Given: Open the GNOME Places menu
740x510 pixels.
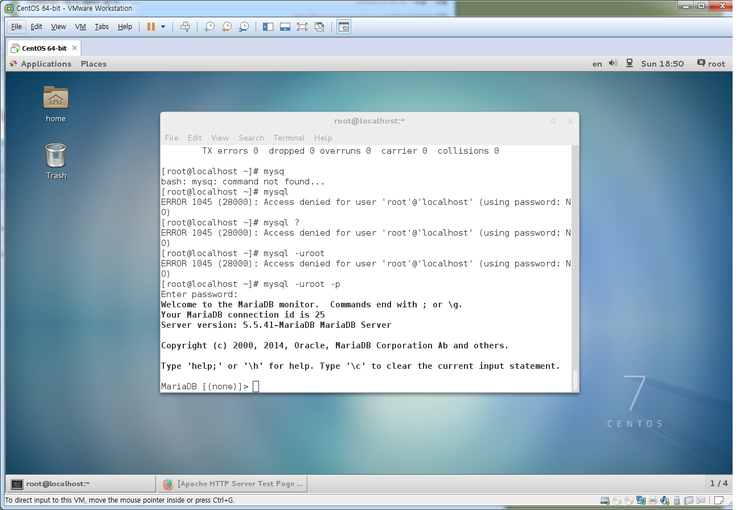Looking at the screenshot, I should pos(93,64).
